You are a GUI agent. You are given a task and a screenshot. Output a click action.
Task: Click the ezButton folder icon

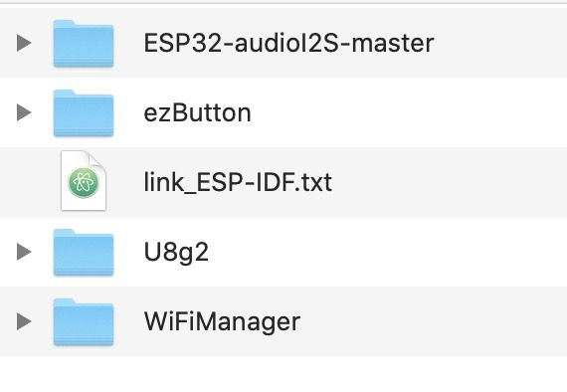(x=84, y=113)
